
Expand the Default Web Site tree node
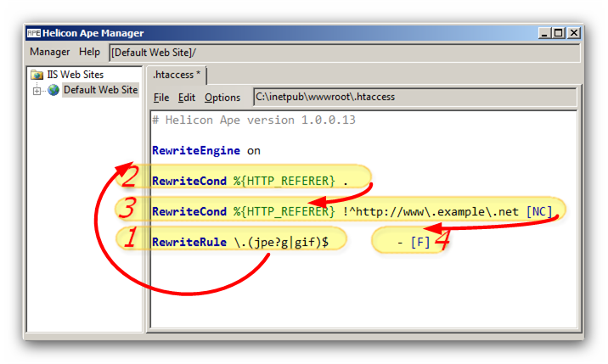37,90
